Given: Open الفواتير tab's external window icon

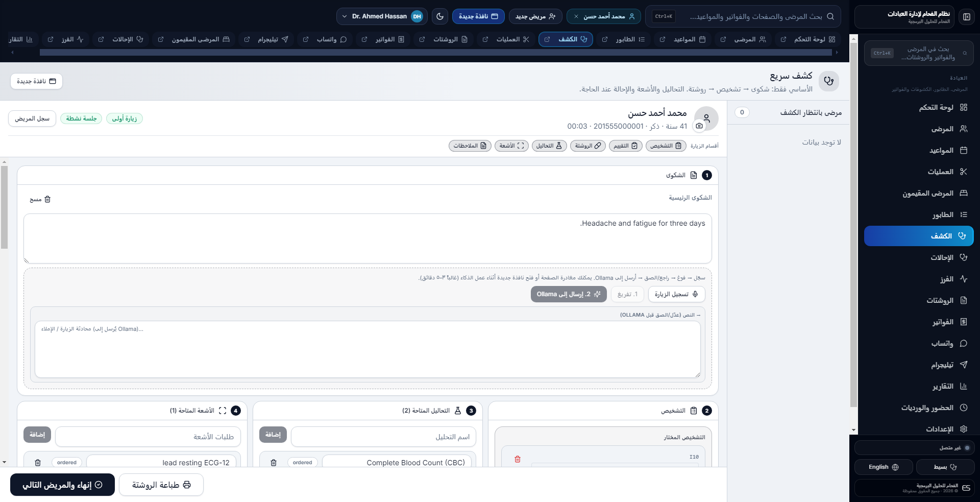Looking at the screenshot, I should click(x=364, y=39).
